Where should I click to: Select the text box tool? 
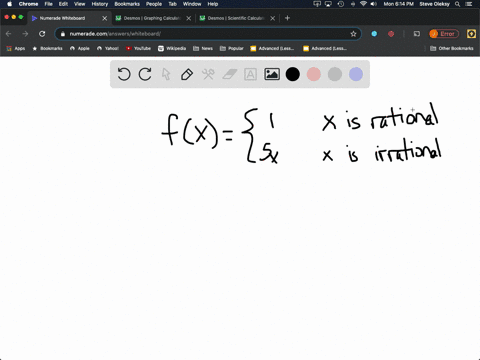click(250, 74)
